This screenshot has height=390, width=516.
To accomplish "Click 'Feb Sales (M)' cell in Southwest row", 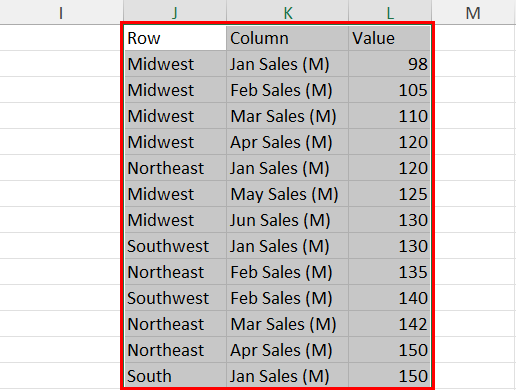I will [x=287, y=298].
